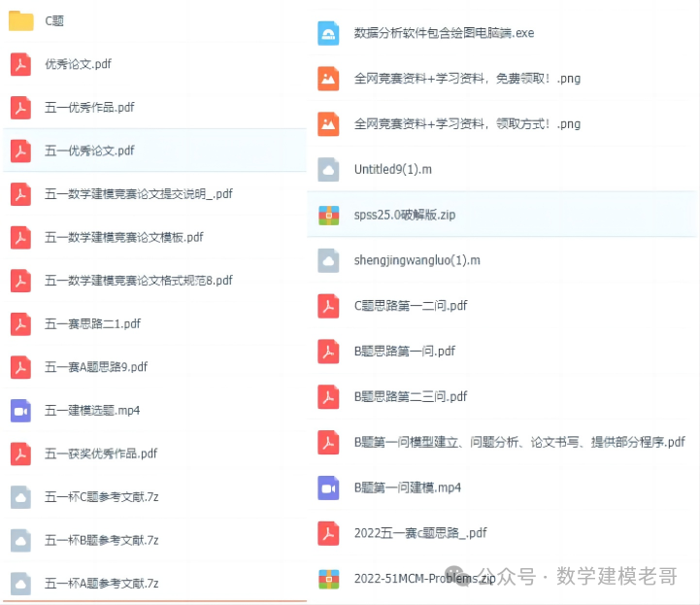The height and width of the screenshot is (605, 700).
Task: Select the file name 五一赛思路二1.pdf
Action: point(92,324)
